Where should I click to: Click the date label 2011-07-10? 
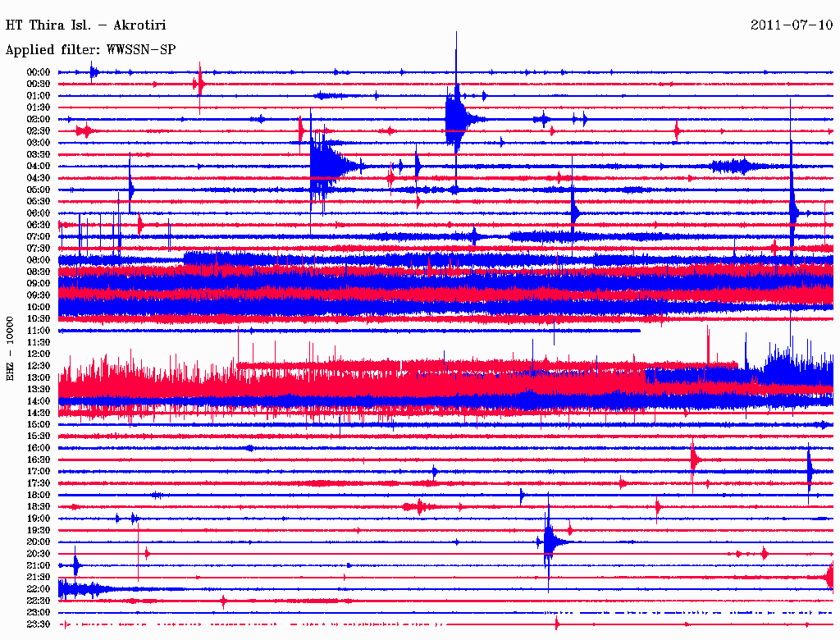point(792,25)
